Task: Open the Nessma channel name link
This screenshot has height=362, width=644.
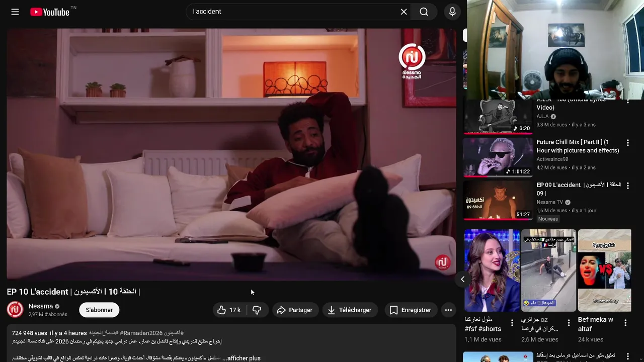Action: point(41,306)
